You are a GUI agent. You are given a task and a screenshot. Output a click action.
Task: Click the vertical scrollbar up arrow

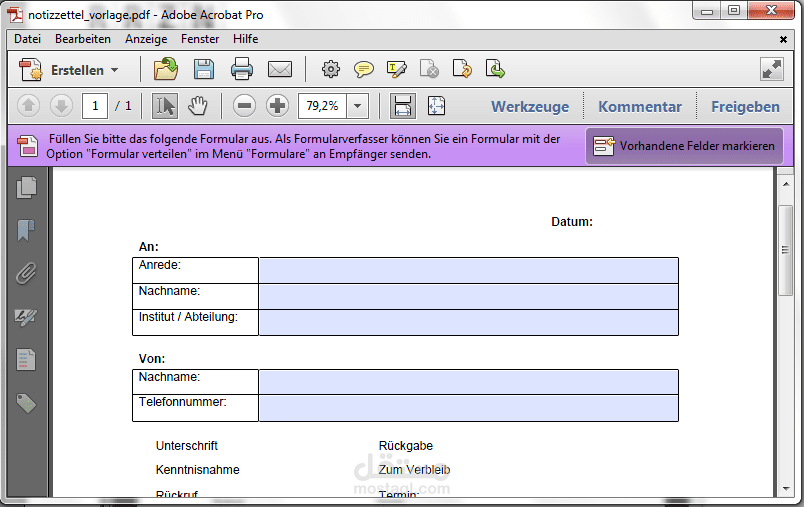(786, 184)
